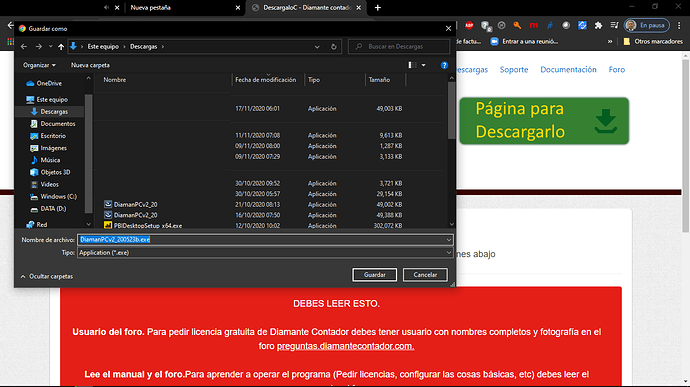Go forward in the save dialog

[x=39, y=46]
